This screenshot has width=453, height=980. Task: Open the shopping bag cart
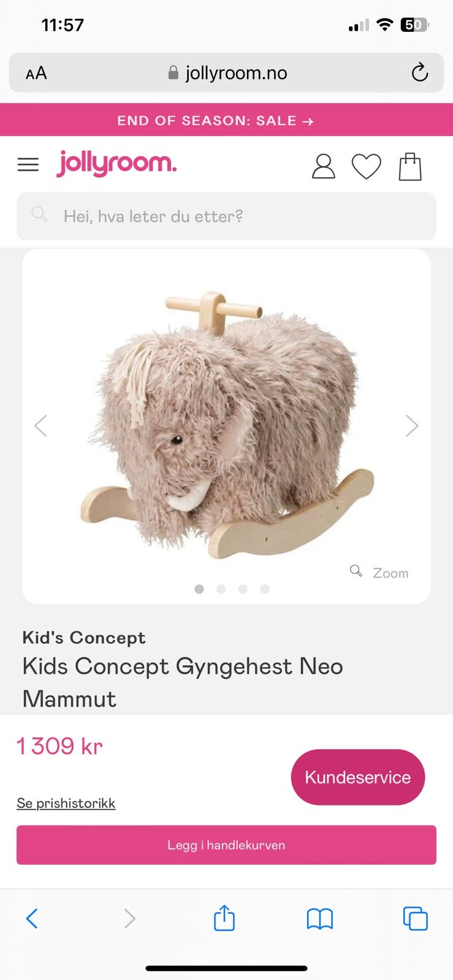pos(410,167)
